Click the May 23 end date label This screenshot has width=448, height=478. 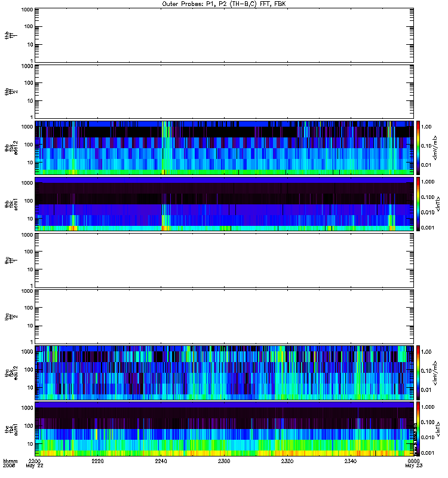413,465
